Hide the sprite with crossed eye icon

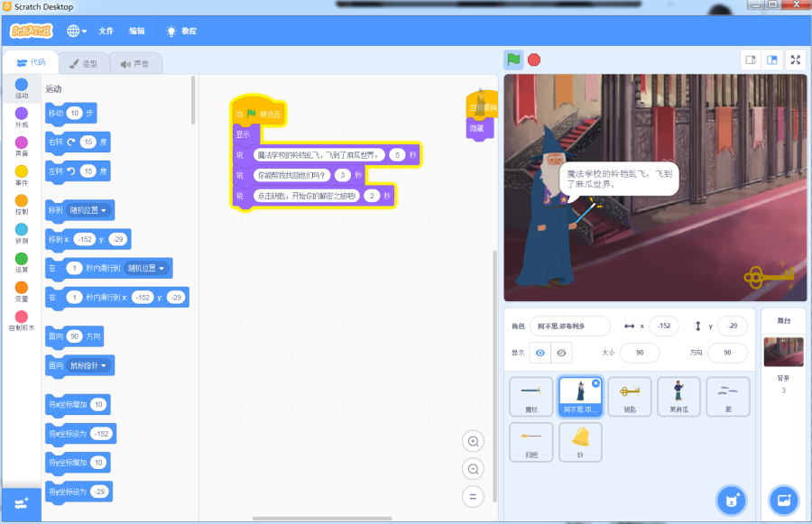[x=561, y=353]
